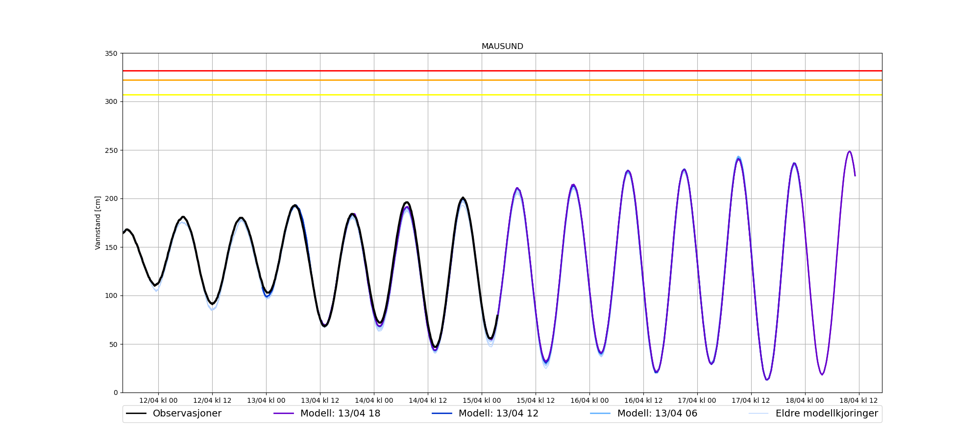Click the black Observasjoner legend line swatch
The height and width of the screenshot is (441, 980).
point(136,414)
